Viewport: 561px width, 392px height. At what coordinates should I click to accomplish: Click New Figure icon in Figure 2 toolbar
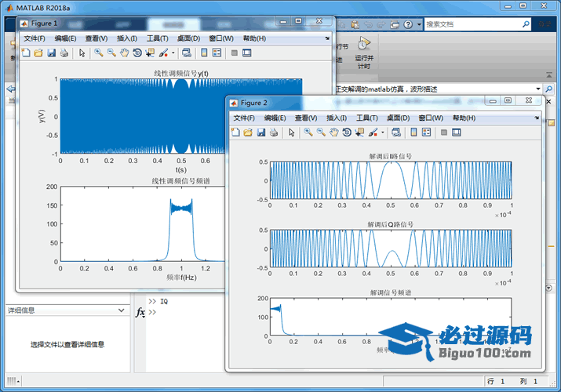[x=235, y=132]
